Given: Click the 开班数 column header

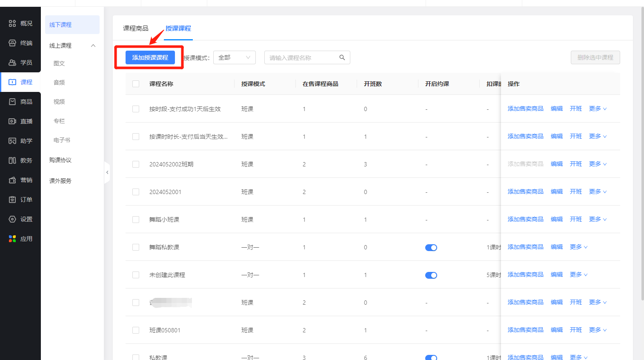Looking at the screenshot, I should click(373, 84).
